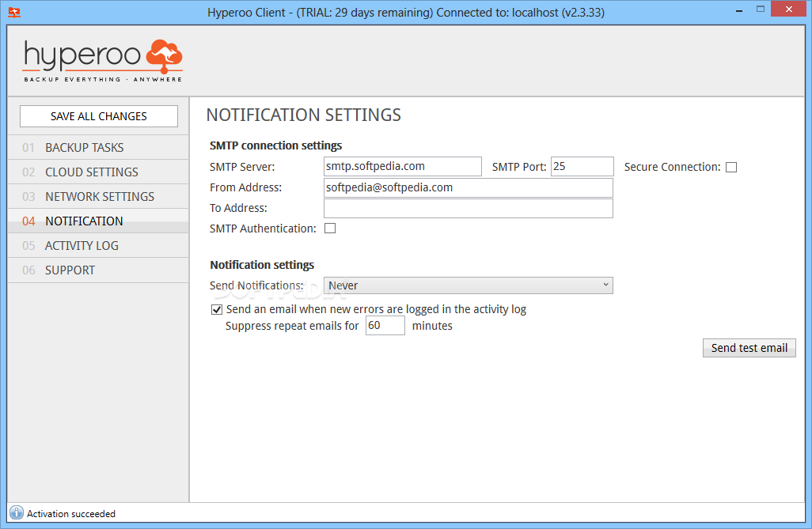Click the SMTP Server input field
This screenshot has height=529, width=812.
[x=402, y=167]
